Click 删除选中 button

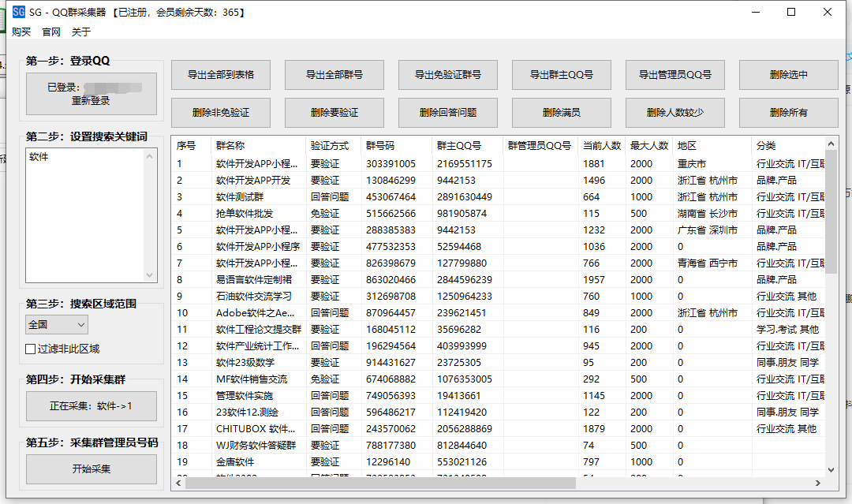788,75
